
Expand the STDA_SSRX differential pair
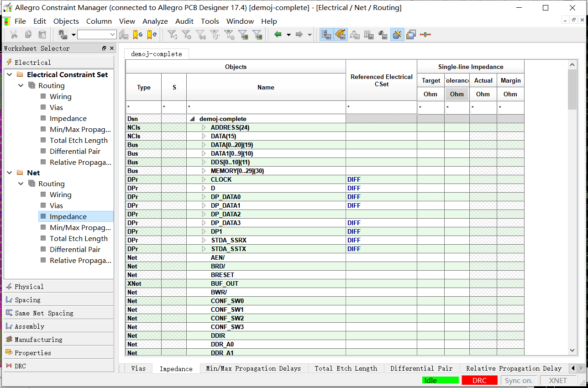tap(204, 240)
